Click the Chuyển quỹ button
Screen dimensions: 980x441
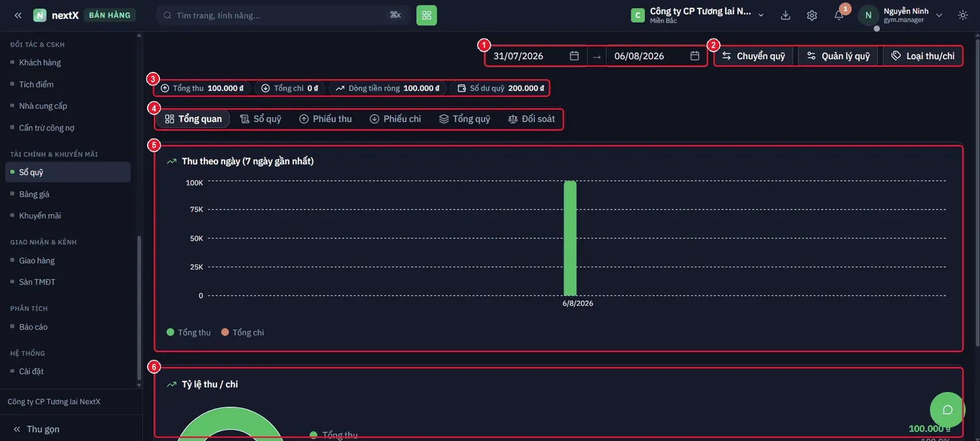[x=754, y=56]
